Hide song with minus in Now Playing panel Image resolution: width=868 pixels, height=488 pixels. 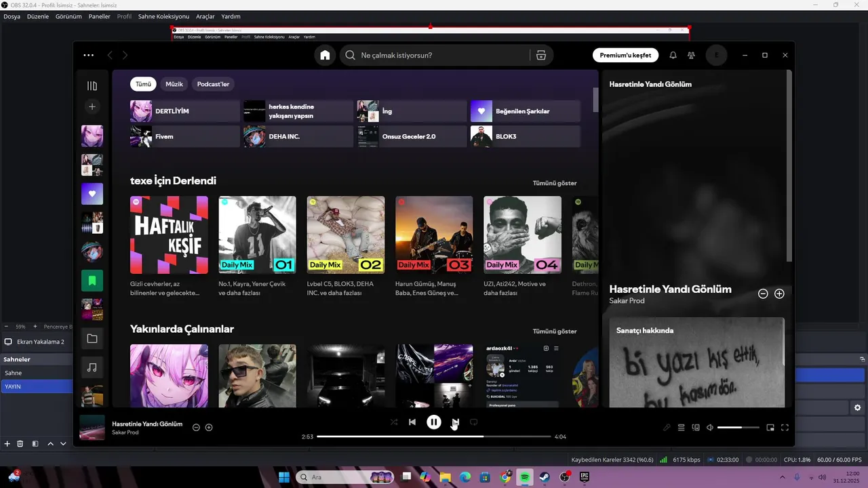pos(763,294)
